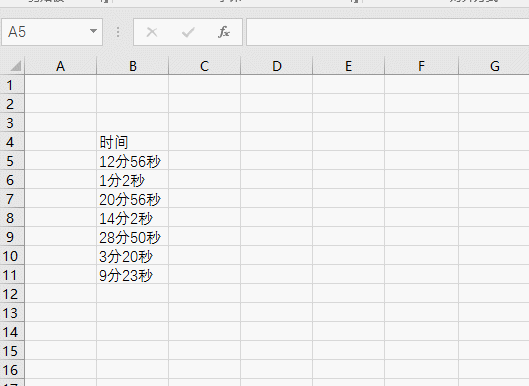
Task: Select row 5 header
Action: pyautogui.click(x=12, y=160)
